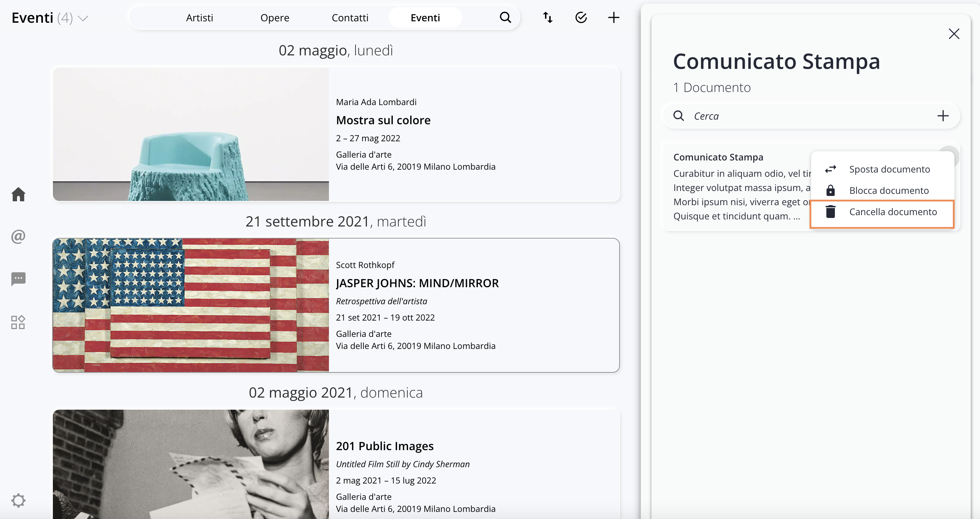Select Sposta documento menu item
980x519 pixels.
(889, 169)
